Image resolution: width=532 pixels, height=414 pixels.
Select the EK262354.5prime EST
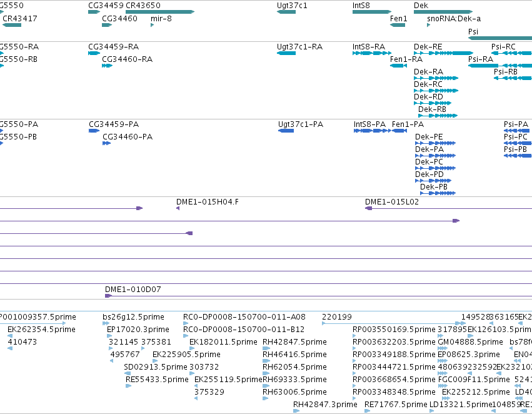10,336
